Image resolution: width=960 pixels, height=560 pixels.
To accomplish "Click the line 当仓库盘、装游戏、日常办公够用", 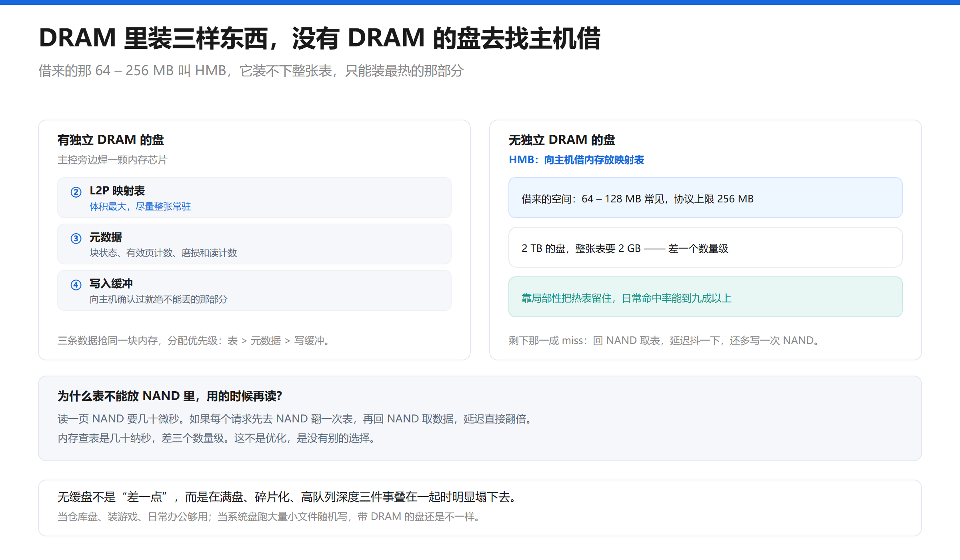I will click(x=269, y=516).
